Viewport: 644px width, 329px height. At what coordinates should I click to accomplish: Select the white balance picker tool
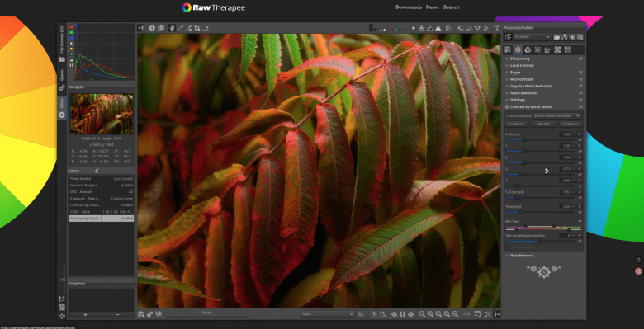click(180, 28)
